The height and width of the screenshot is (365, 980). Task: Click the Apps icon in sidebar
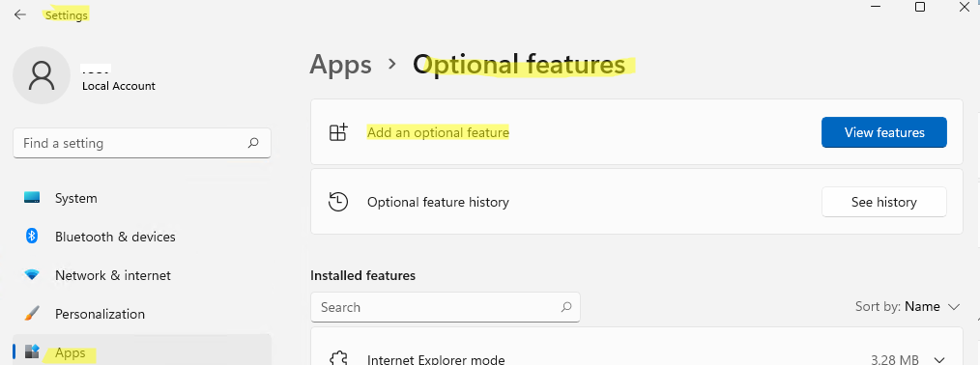click(32, 351)
